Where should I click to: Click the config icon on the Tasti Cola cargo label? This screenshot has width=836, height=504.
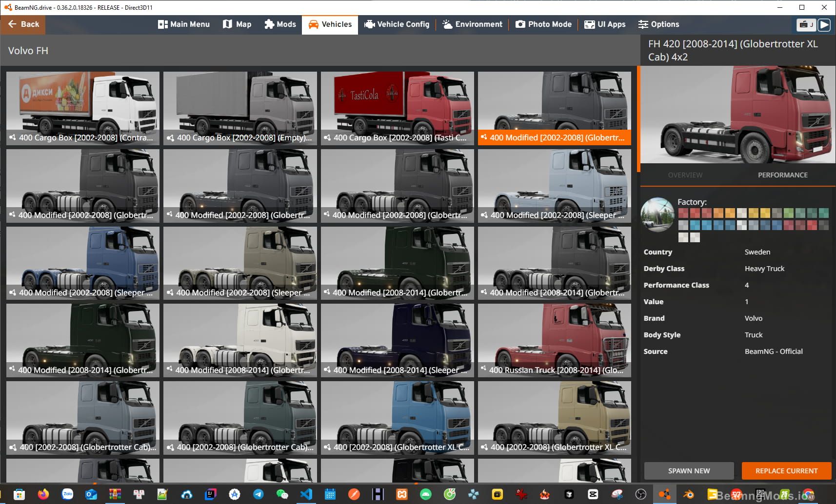click(x=327, y=137)
